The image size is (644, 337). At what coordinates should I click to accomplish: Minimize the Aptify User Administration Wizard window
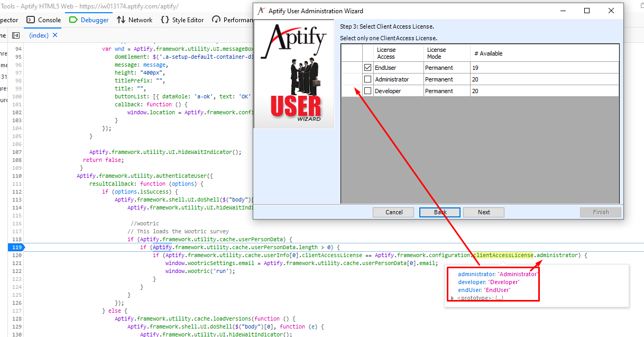563,11
